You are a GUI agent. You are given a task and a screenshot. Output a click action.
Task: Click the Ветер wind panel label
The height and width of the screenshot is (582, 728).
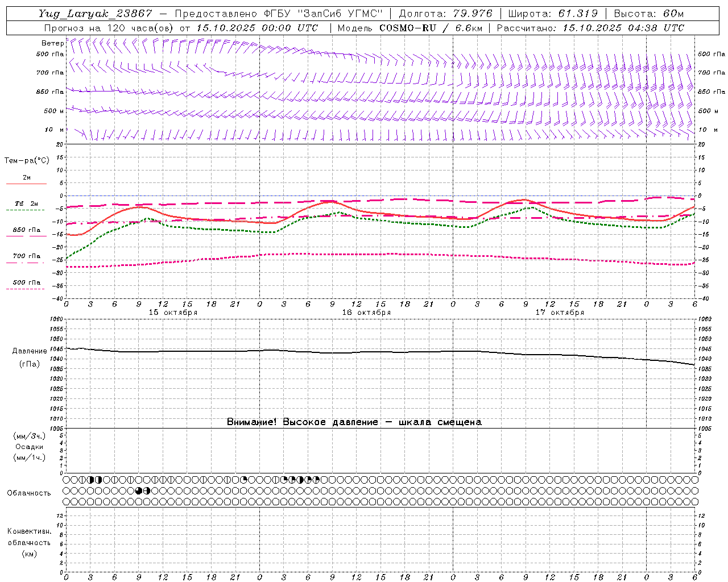point(52,43)
